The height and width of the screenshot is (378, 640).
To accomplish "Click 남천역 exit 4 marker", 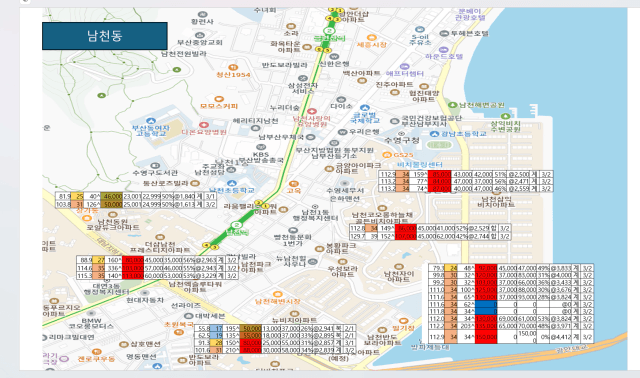I will 206,246.
